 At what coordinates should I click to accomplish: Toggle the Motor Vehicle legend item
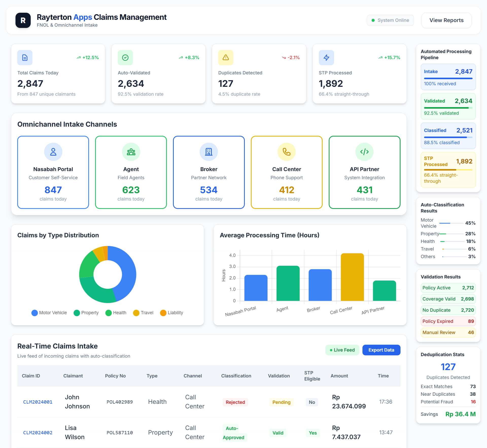(x=49, y=313)
